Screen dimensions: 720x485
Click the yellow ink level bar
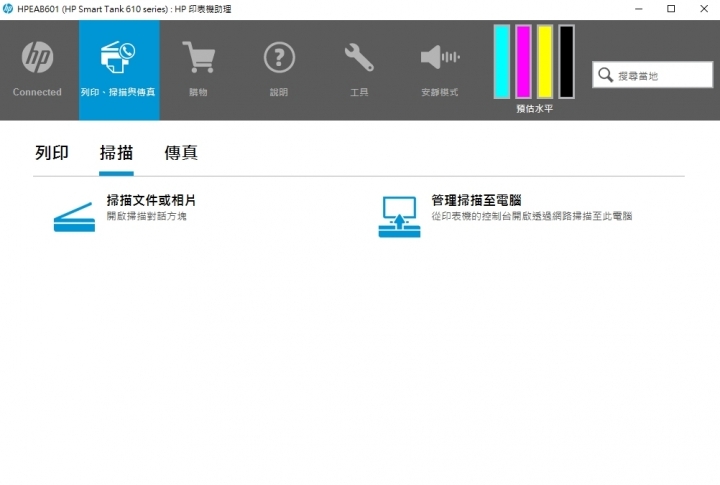[545, 62]
